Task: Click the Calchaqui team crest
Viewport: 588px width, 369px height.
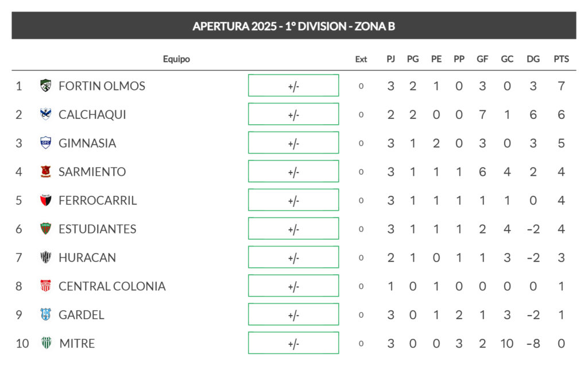Action: click(45, 114)
